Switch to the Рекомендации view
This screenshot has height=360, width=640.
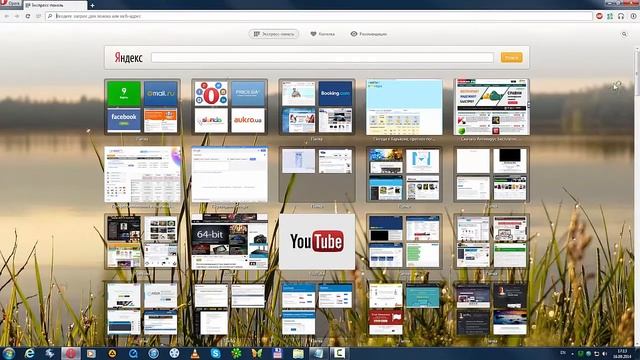[369, 34]
